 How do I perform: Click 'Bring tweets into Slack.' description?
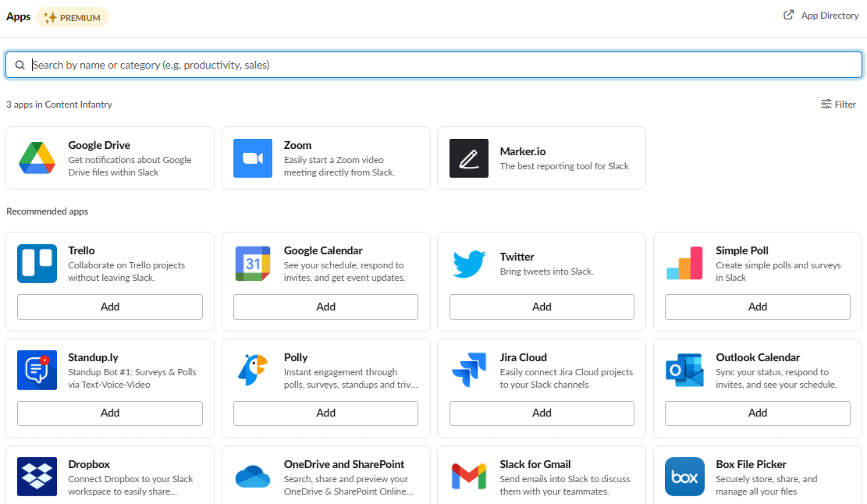(x=546, y=272)
